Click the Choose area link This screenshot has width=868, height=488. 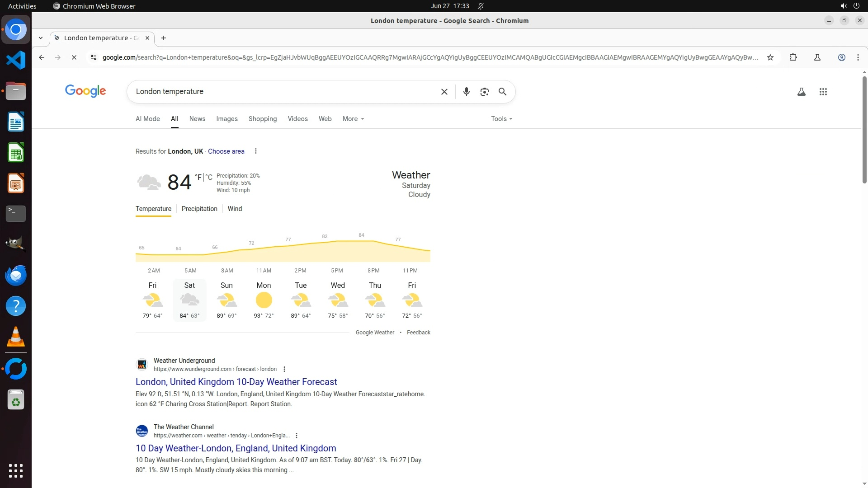tap(226, 151)
